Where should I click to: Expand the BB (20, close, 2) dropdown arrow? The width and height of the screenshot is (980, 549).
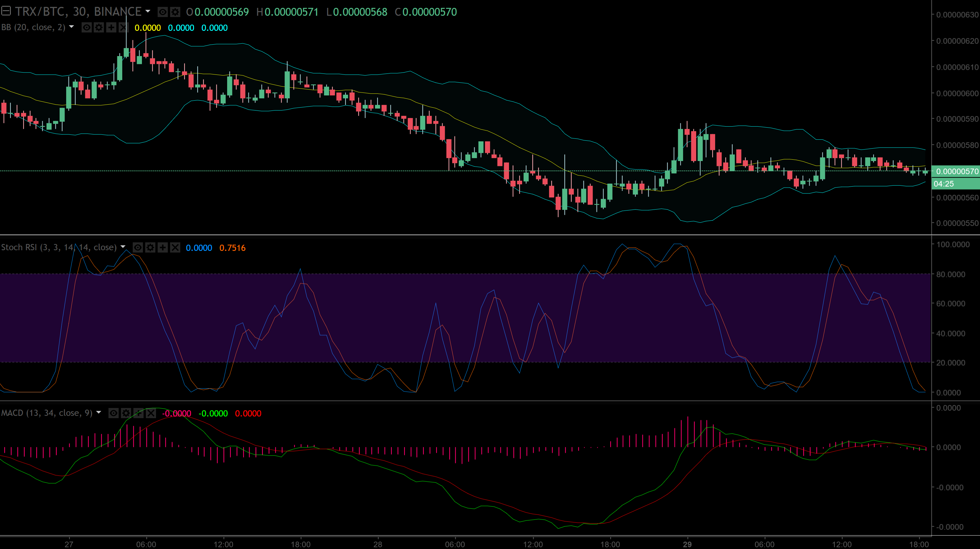(x=71, y=27)
